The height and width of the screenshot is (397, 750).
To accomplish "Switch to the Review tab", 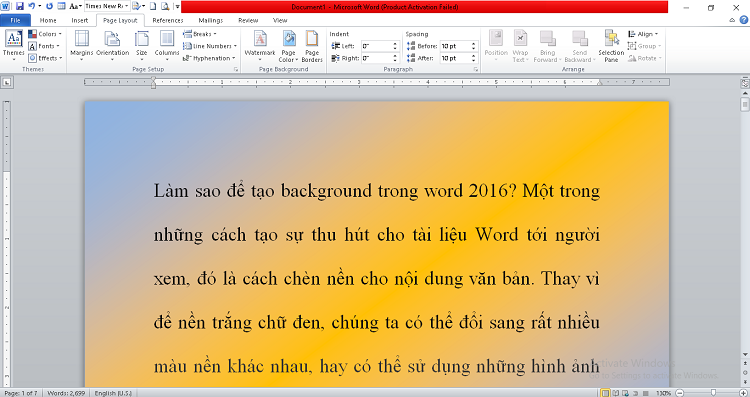I will click(x=248, y=20).
